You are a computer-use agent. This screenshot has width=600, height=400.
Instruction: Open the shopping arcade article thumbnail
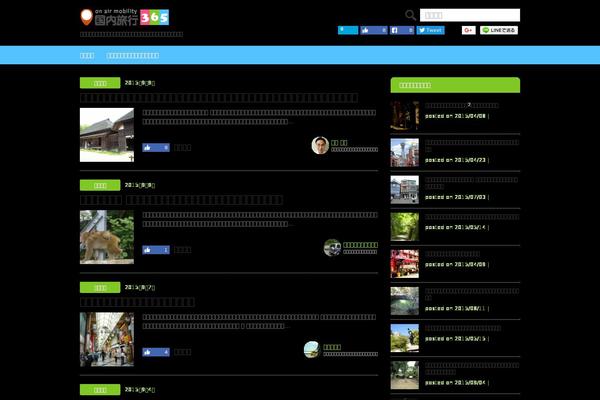click(x=107, y=339)
